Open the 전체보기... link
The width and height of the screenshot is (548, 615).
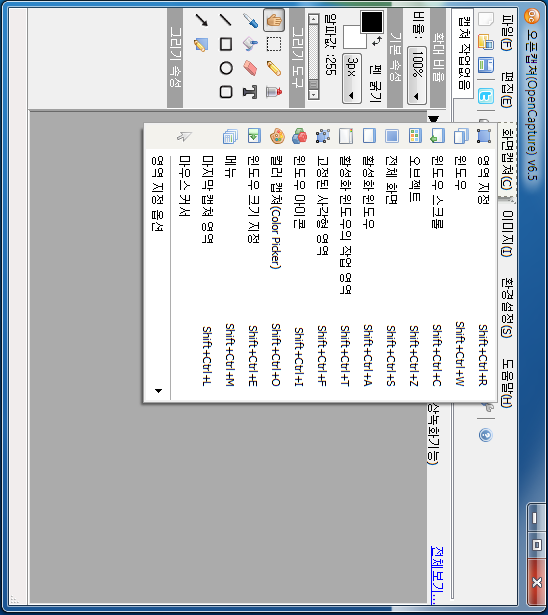(x=437, y=575)
